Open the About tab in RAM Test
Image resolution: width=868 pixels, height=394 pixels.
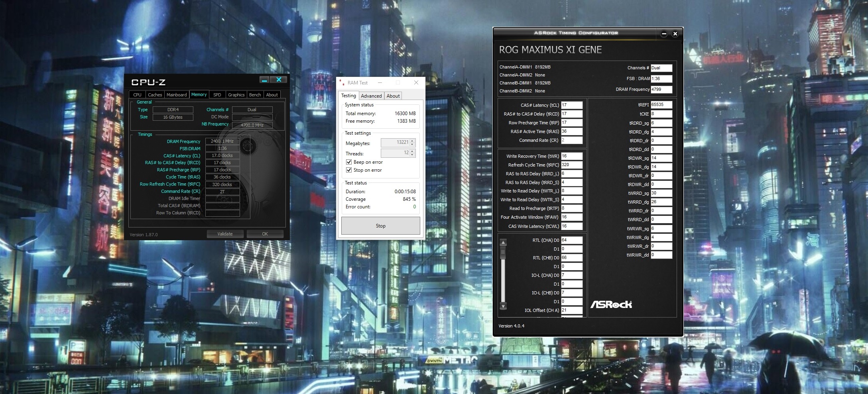click(393, 96)
